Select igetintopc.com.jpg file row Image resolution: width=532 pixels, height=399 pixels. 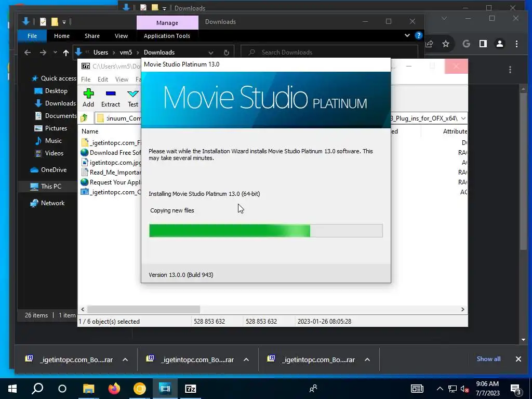pos(111,163)
